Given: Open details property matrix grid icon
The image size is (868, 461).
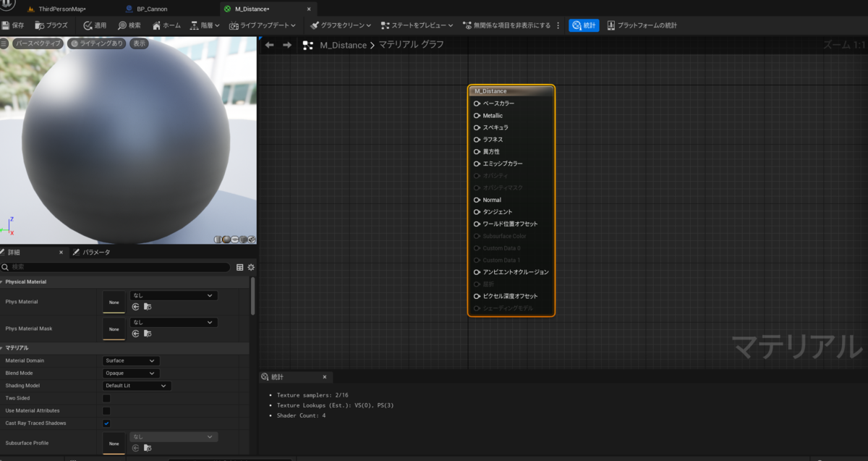Looking at the screenshot, I should [x=240, y=267].
